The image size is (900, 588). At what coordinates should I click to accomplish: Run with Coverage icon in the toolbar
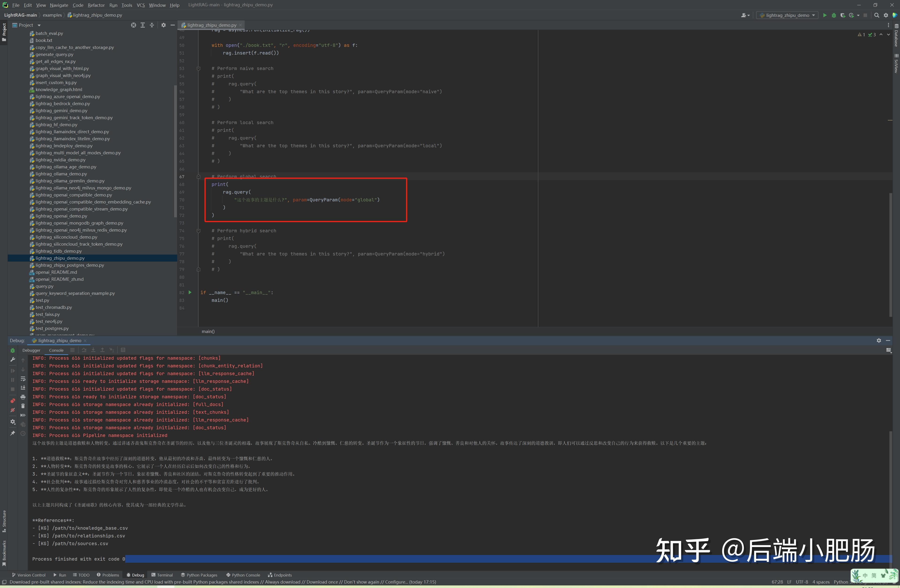coord(843,15)
